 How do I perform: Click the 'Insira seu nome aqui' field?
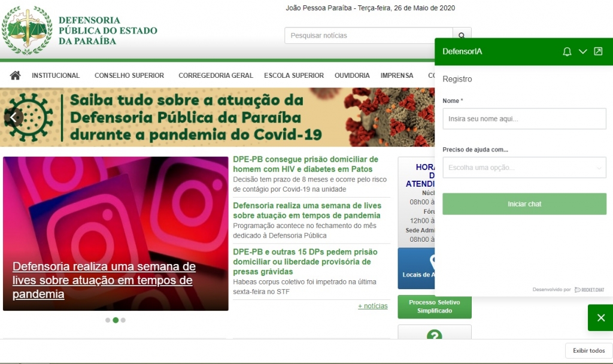point(524,119)
